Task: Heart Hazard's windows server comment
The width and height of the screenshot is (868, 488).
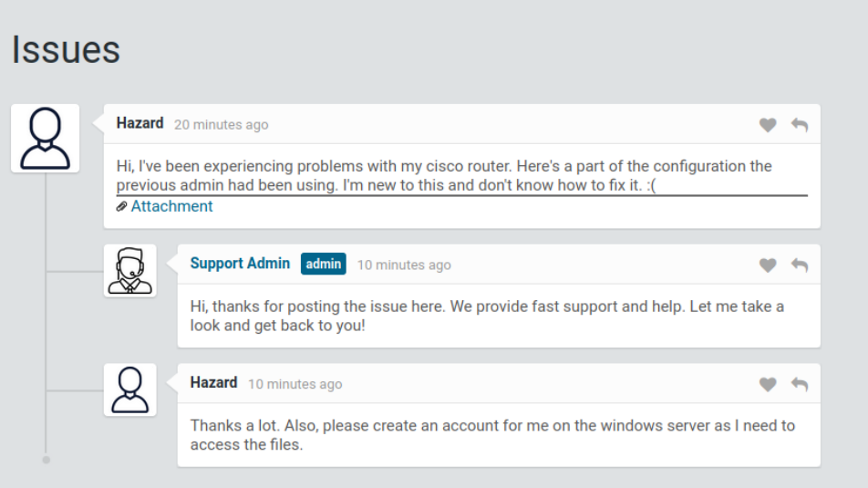Action: pyautogui.click(x=768, y=385)
